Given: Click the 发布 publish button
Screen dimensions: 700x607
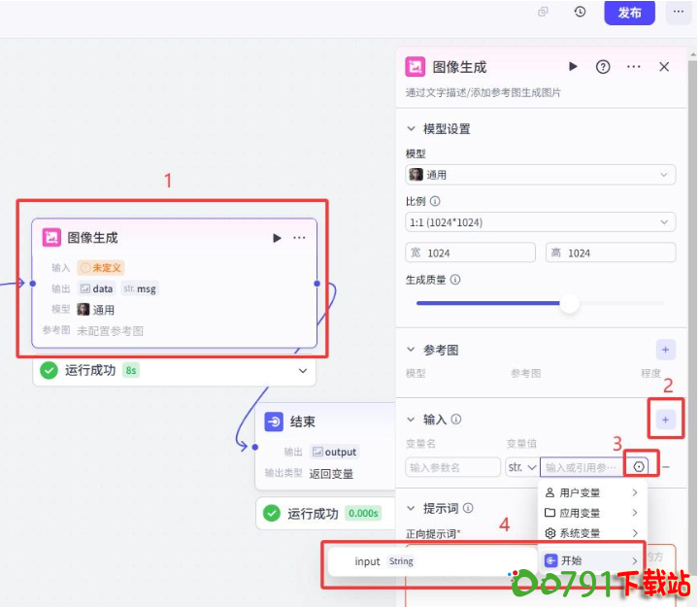Looking at the screenshot, I should [629, 13].
